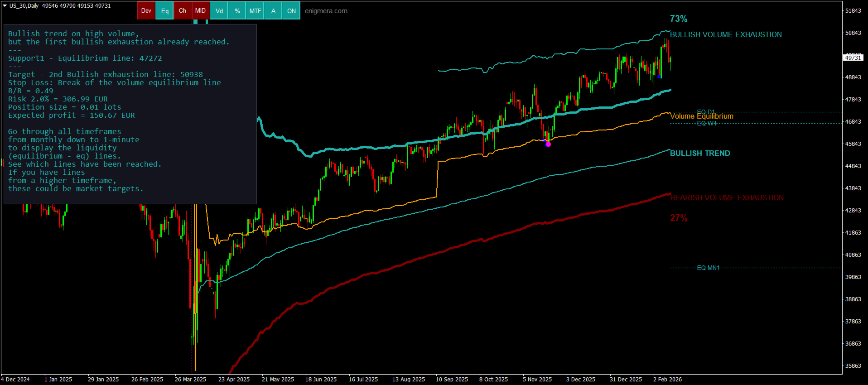Image resolution: width=868 pixels, height=385 pixels.
Task: Click the Volume Equilibrium label
Action: point(702,116)
